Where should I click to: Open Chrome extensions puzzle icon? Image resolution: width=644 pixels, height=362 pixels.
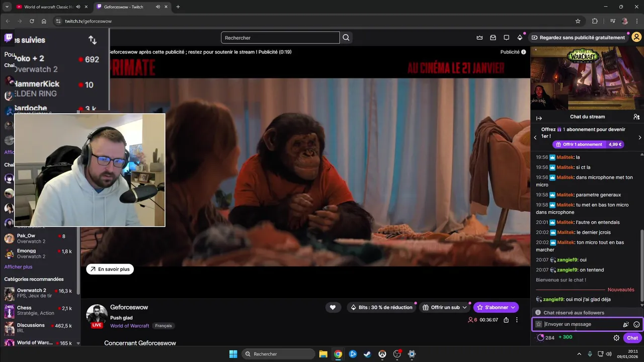tap(595, 21)
